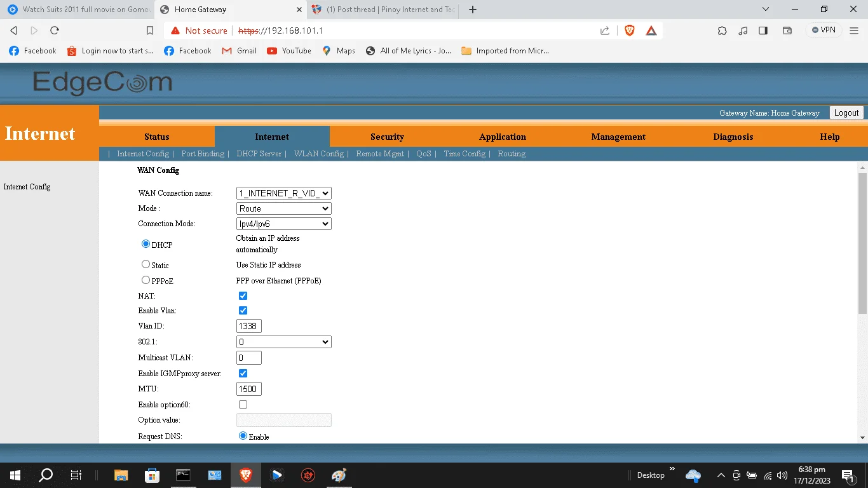Click the share page icon in address bar
The height and width of the screenshot is (488, 868).
point(605,30)
